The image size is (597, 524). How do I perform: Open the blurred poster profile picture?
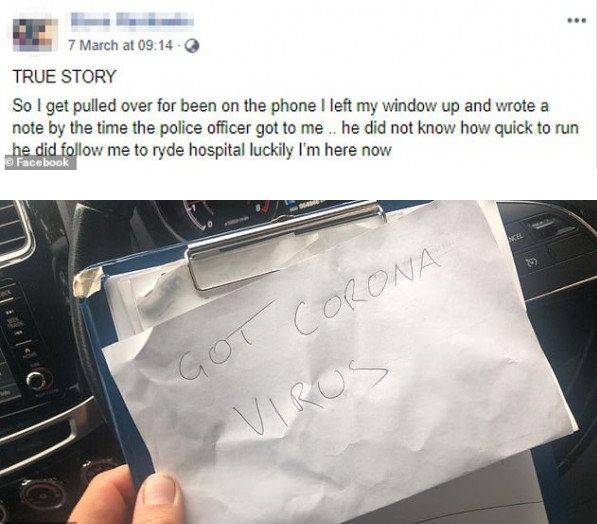35,34
